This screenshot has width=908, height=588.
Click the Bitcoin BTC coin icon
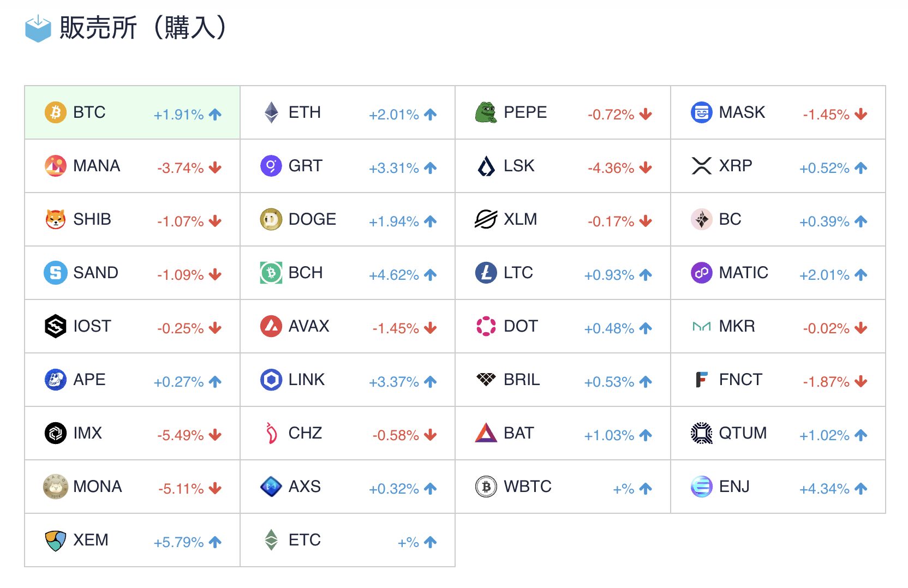tap(55, 112)
